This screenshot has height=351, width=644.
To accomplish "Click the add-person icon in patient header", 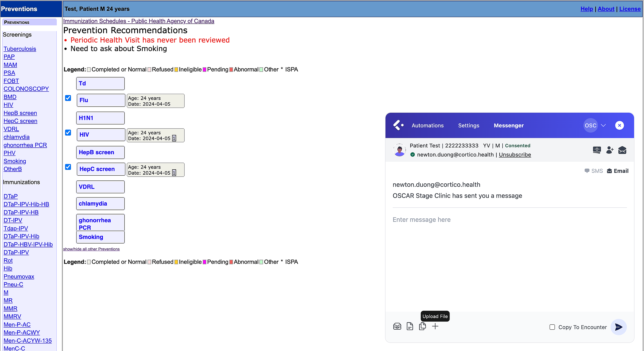I will (x=610, y=150).
